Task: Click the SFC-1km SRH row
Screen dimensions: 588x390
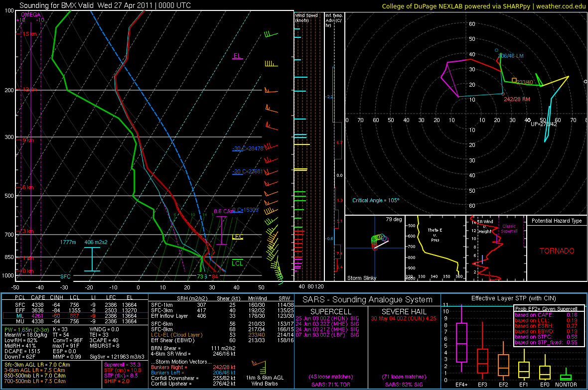Action: point(222,305)
